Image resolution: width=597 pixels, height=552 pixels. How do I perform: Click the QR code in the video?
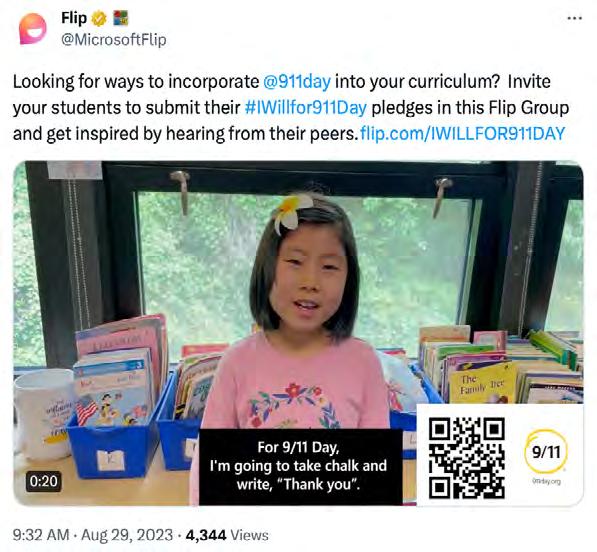pos(467,458)
